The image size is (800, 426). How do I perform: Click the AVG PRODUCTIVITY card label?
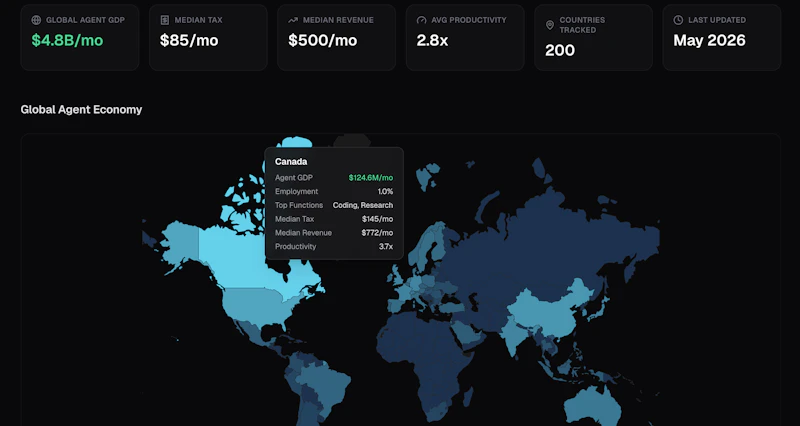point(469,20)
